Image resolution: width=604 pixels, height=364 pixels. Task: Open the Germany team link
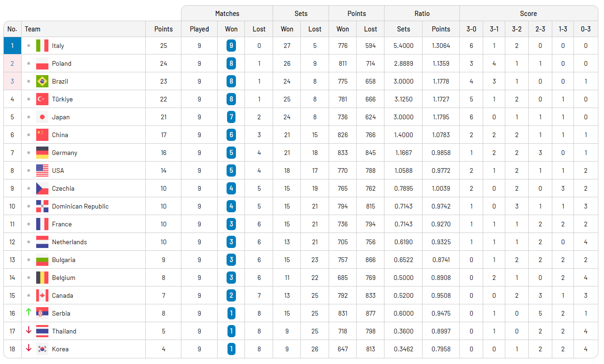click(64, 153)
